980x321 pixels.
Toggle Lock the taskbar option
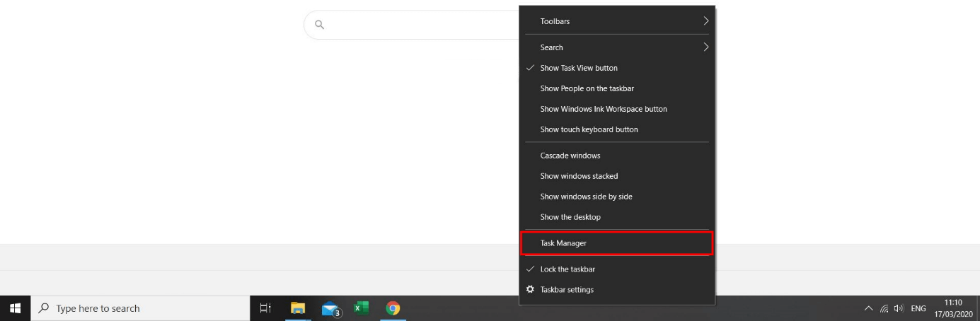pos(567,269)
